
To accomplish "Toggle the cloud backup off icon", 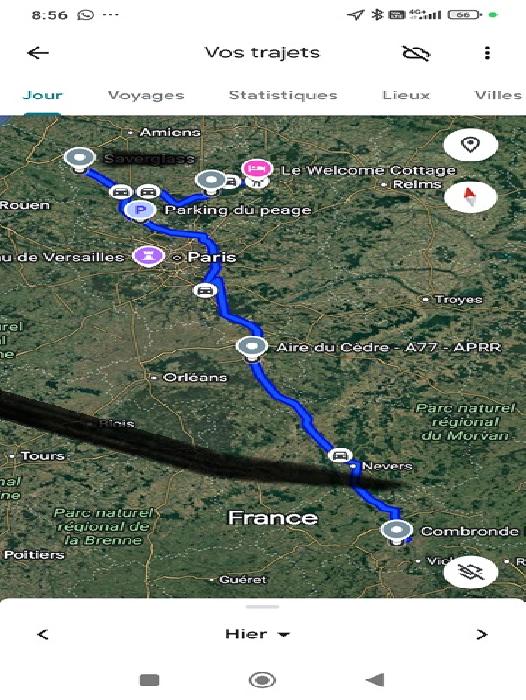I will coord(416,53).
